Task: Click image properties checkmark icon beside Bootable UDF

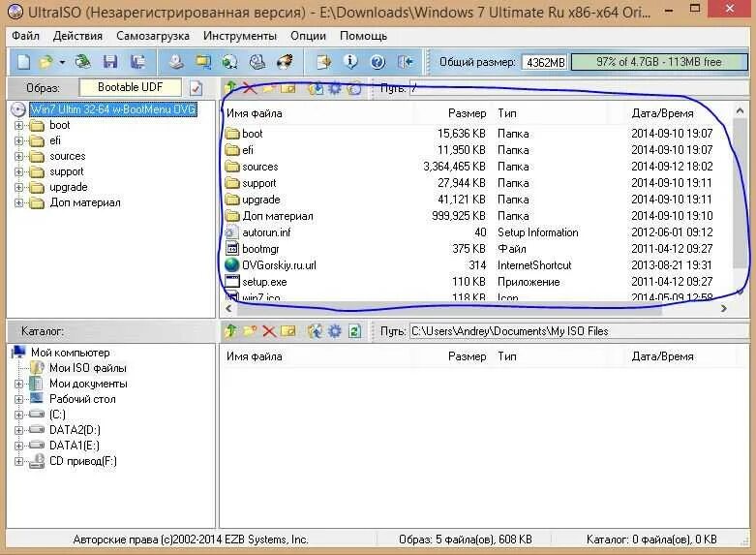Action: (196, 88)
